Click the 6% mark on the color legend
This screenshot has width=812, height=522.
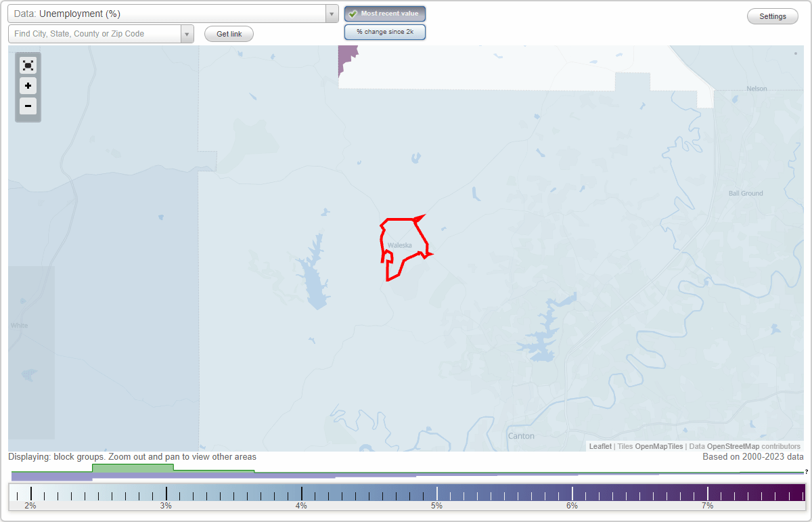572,505
